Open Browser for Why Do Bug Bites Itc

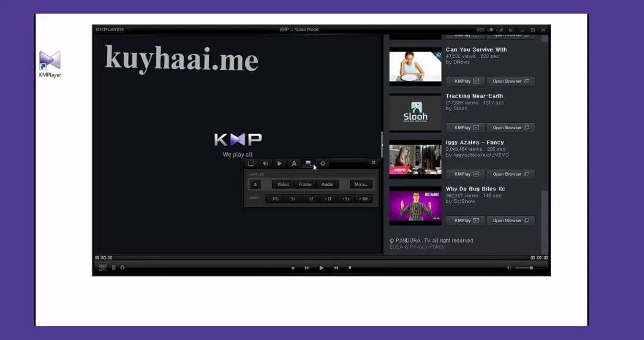511,220
